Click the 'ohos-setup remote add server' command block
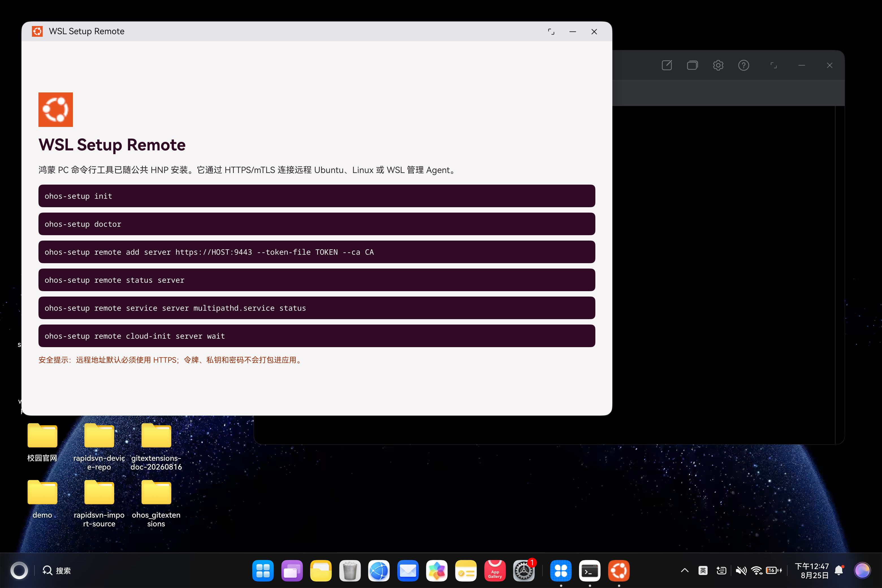The width and height of the screenshot is (882, 588). (317, 252)
